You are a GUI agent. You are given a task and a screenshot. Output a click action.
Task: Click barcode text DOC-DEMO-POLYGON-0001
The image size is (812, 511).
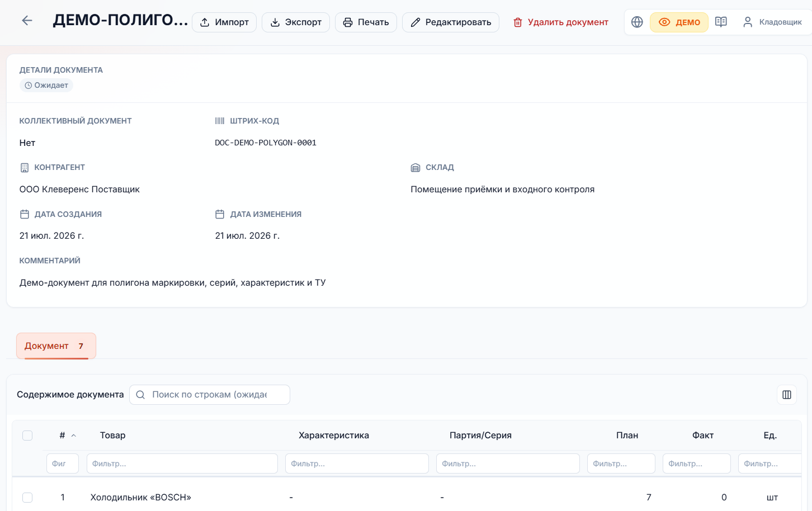tap(266, 143)
